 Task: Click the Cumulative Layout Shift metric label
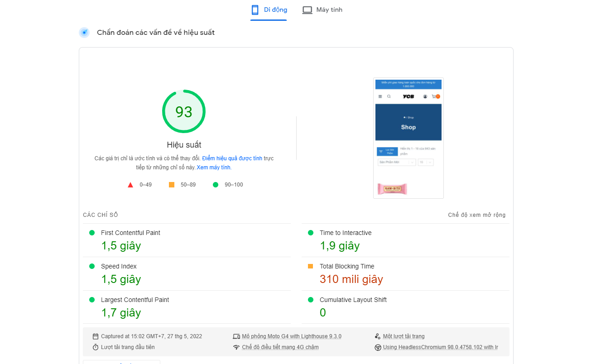tap(353, 300)
